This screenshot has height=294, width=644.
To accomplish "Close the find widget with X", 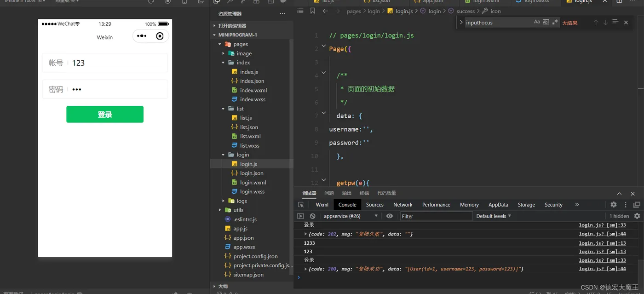I will [626, 23].
